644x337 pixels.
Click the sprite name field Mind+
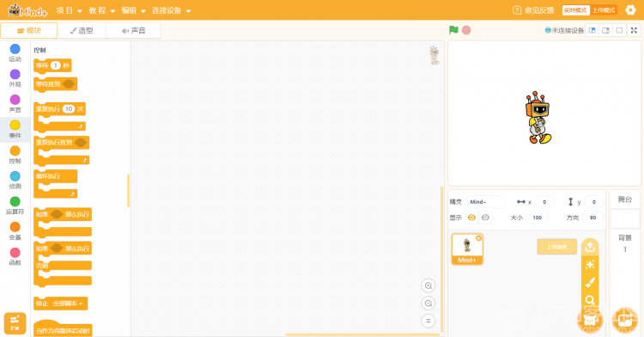pos(485,202)
